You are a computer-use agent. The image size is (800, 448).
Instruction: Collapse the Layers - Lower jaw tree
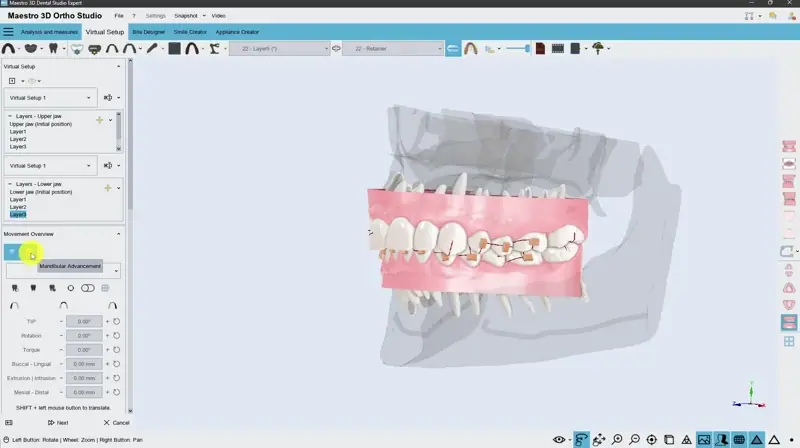point(10,184)
